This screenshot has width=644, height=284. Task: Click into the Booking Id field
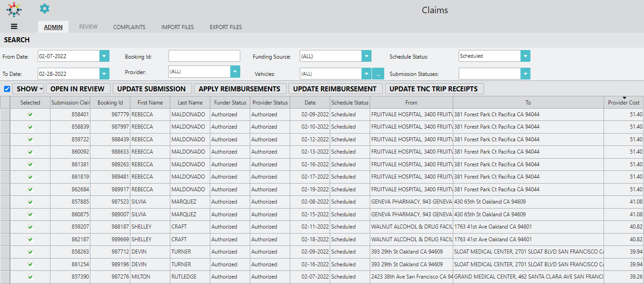coord(204,56)
